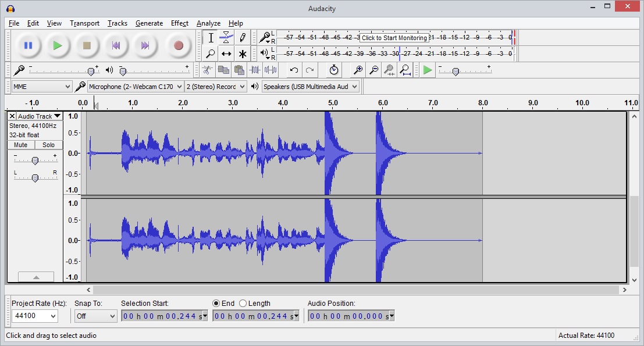Screen dimensions: 644x346
Task: Select the Multi-Tool asterisk icon
Action: point(242,53)
